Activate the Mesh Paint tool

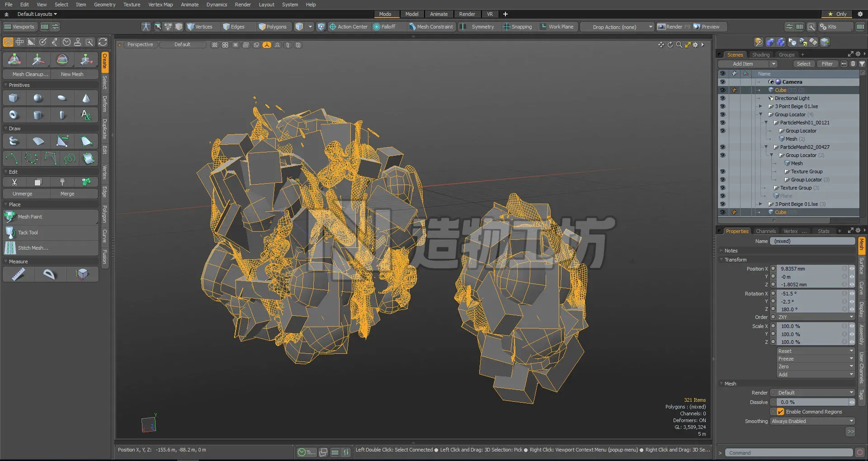[x=51, y=217]
